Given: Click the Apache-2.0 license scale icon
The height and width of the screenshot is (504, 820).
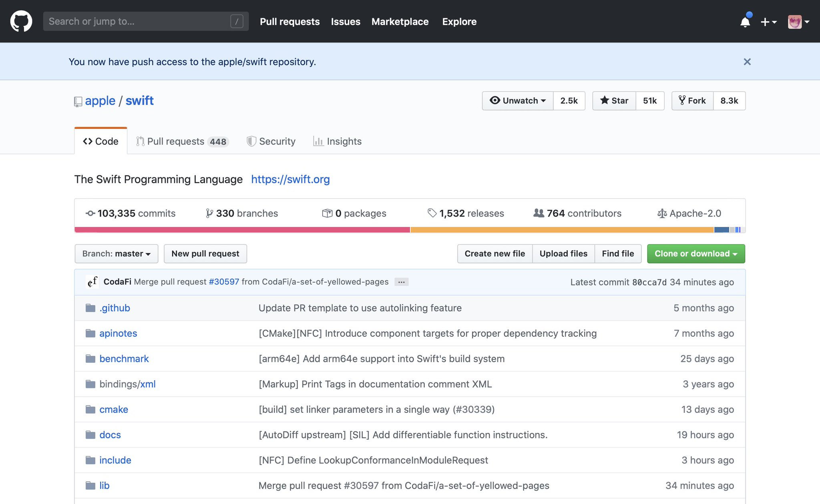Looking at the screenshot, I should (x=662, y=213).
